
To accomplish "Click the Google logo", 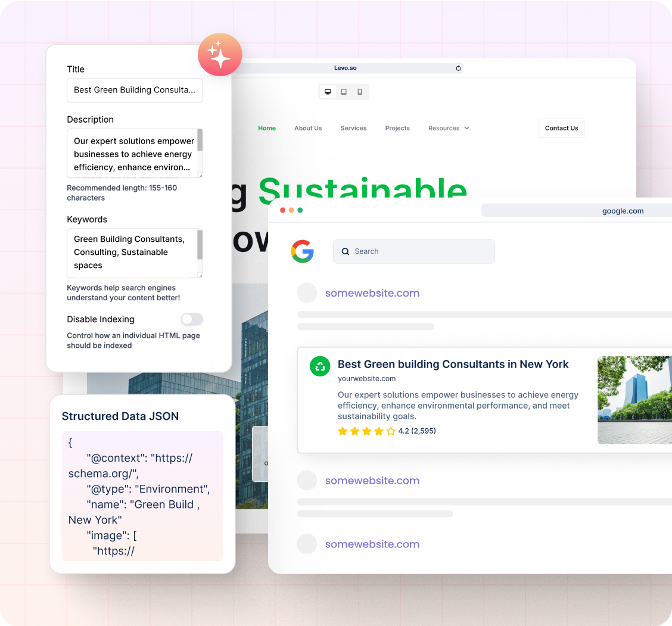I will point(303,251).
